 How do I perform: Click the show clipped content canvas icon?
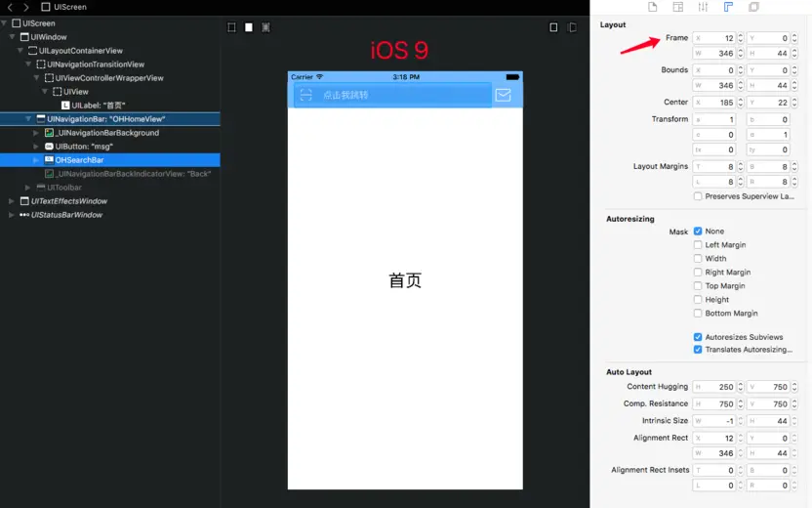coord(231,27)
